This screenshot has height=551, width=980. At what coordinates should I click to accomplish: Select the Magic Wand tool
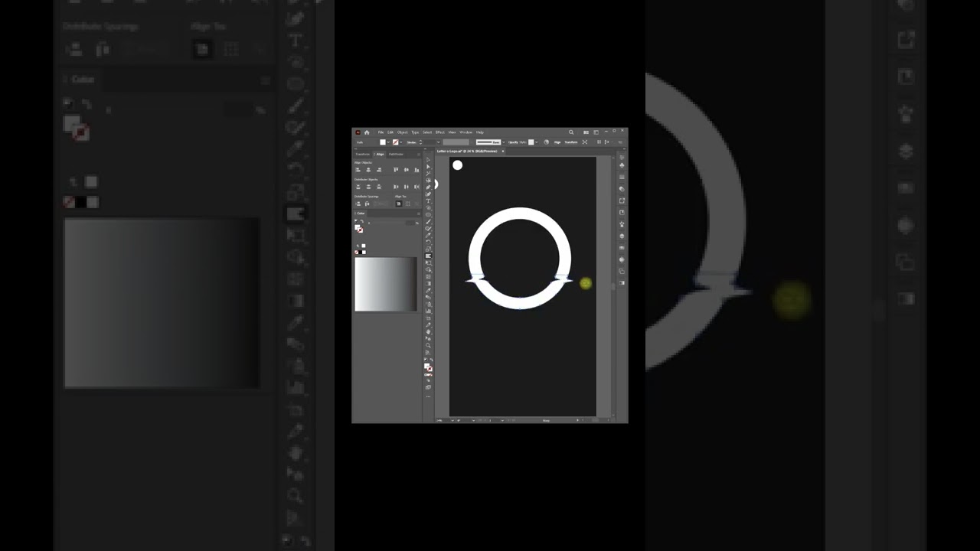[x=428, y=174]
